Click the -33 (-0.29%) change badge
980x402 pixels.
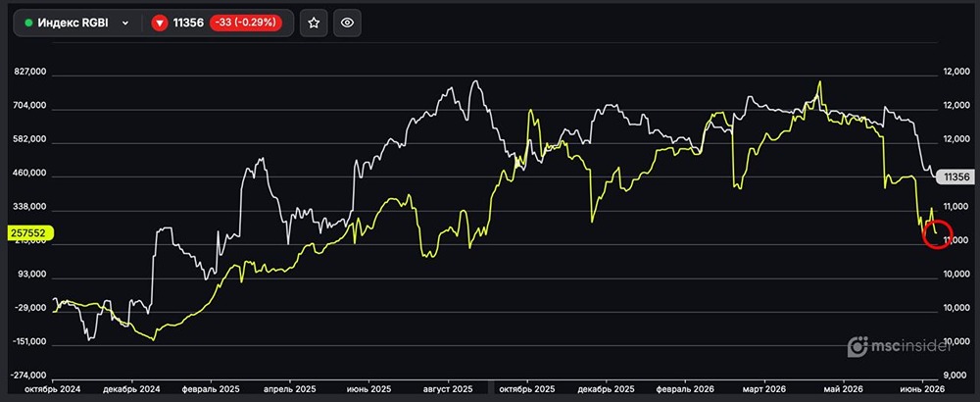[246, 24]
